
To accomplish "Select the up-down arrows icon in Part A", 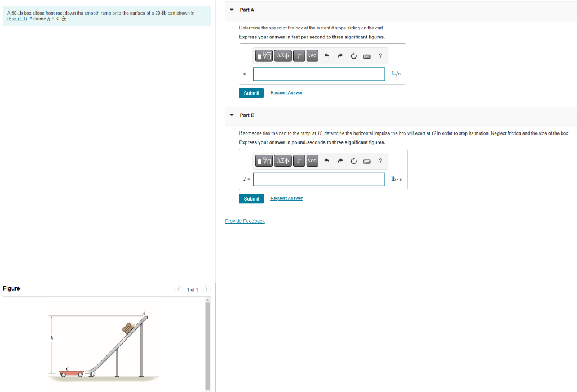I will 299,56.
